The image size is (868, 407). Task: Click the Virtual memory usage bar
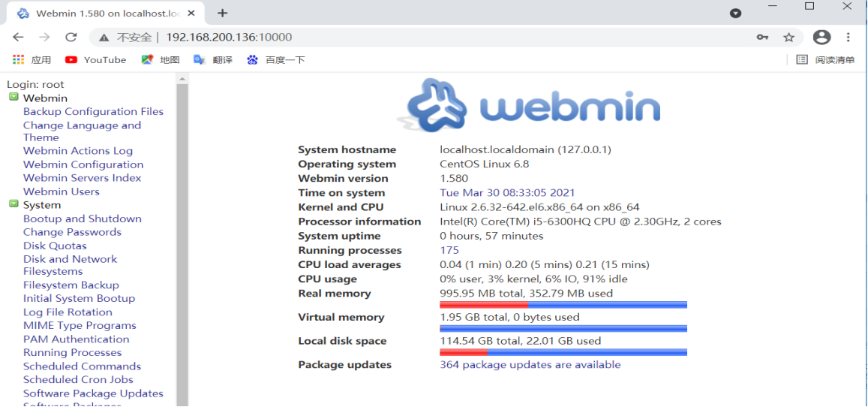tap(563, 328)
